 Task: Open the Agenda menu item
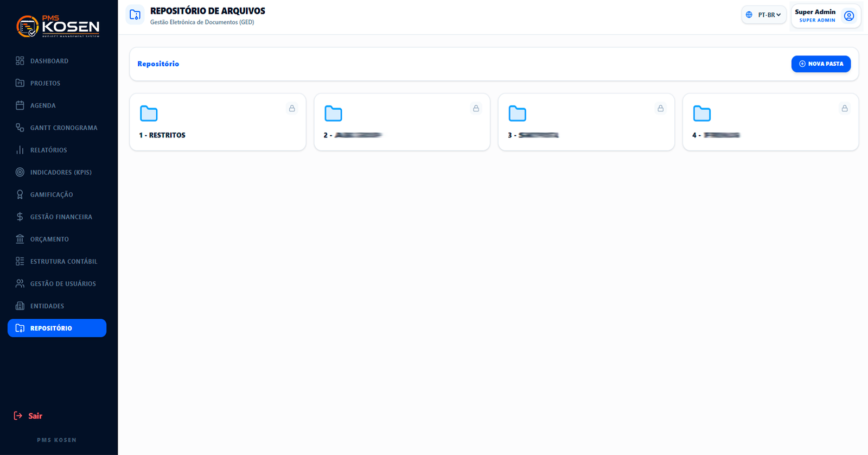(x=57, y=105)
